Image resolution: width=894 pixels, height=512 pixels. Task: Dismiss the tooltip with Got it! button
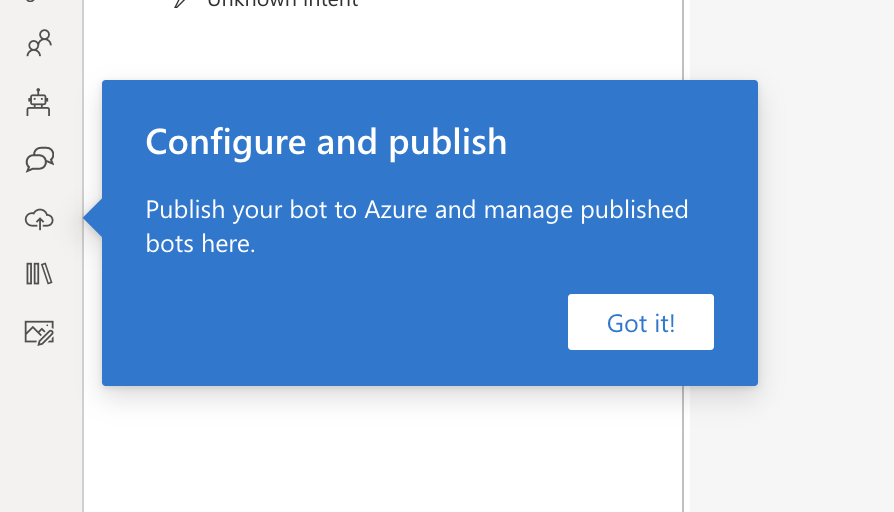pyautogui.click(x=640, y=322)
